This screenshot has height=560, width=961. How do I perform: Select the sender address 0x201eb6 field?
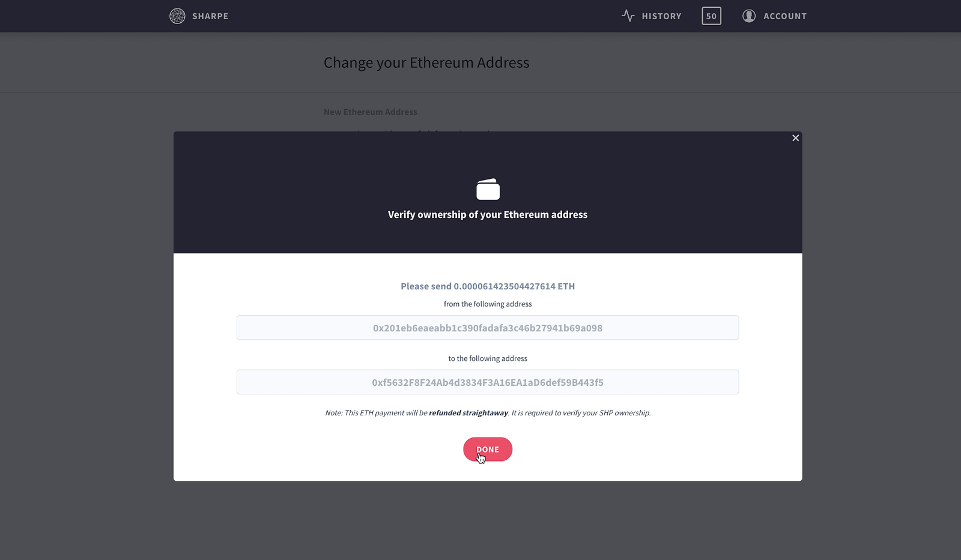point(488,328)
